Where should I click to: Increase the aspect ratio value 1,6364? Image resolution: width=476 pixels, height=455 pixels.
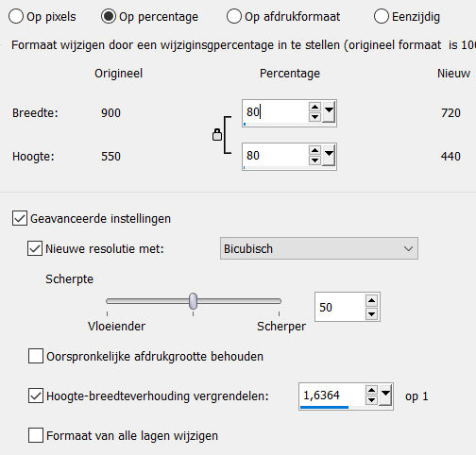(x=371, y=391)
